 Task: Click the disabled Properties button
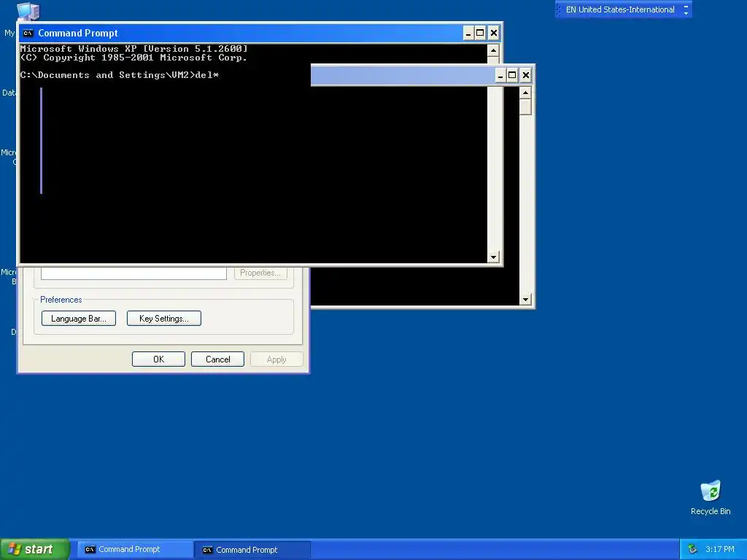coord(260,273)
